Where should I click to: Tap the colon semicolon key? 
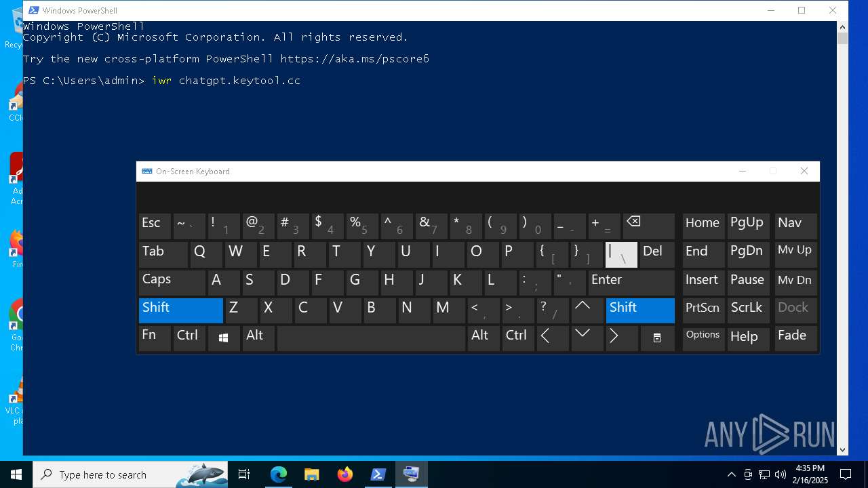point(535,281)
